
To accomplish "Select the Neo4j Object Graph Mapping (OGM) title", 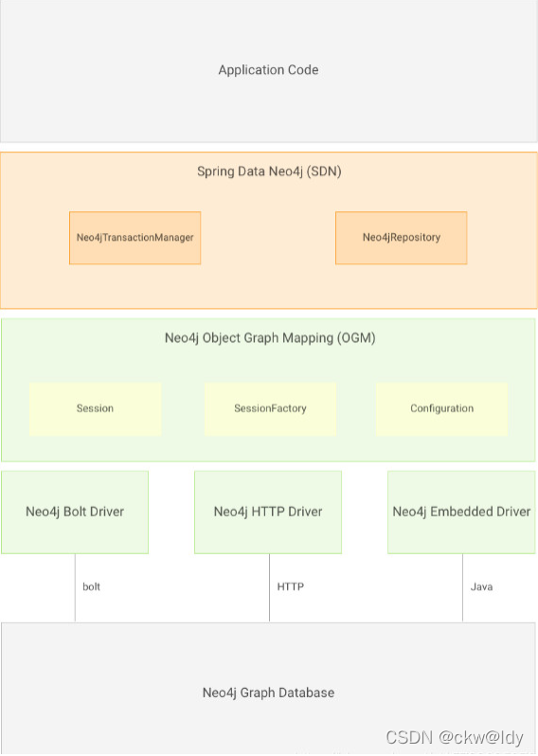I will (x=270, y=338).
